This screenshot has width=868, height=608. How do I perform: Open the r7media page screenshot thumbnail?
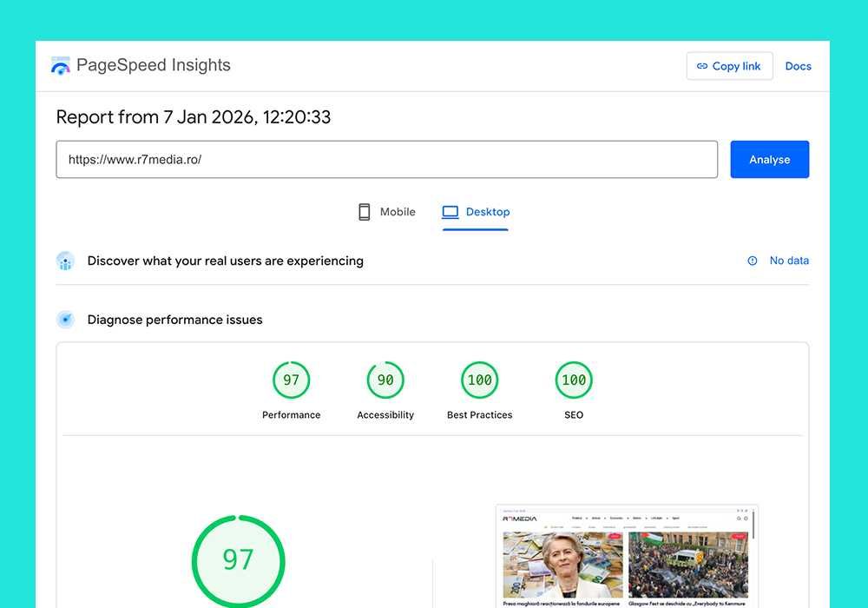627,557
